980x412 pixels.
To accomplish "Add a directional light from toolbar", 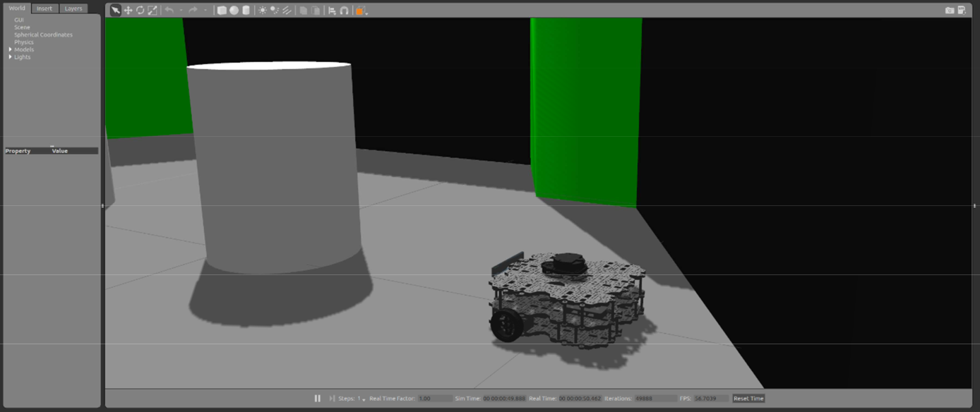I will (x=287, y=11).
